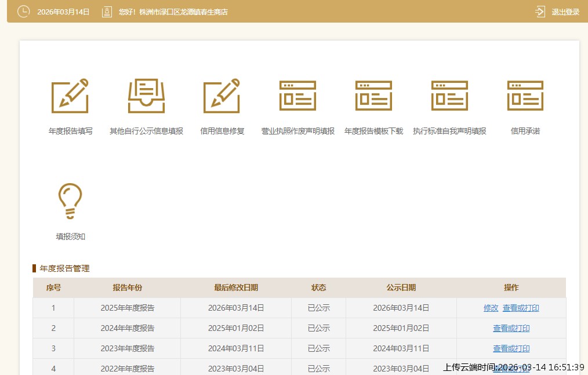The width and height of the screenshot is (588, 375).
Task: Click the clock icon beside the date
Action: (x=23, y=11)
